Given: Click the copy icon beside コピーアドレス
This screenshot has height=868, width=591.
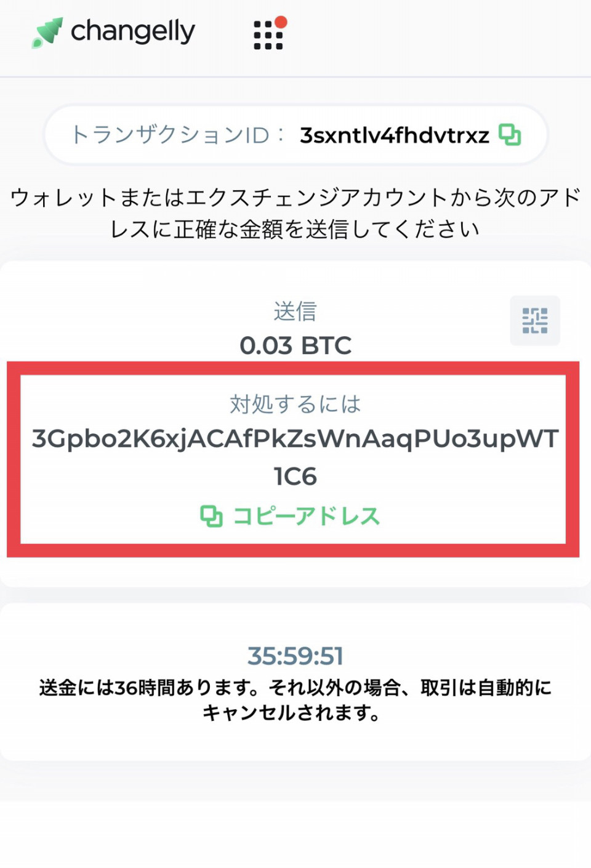Looking at the screenshot, I should point(211,516).
